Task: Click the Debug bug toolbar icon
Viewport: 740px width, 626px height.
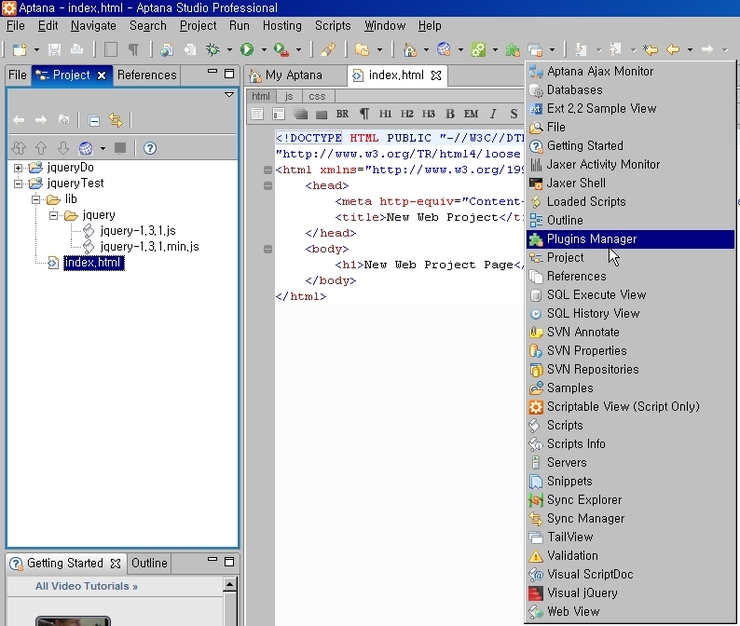Action: (x=213, y=49)
